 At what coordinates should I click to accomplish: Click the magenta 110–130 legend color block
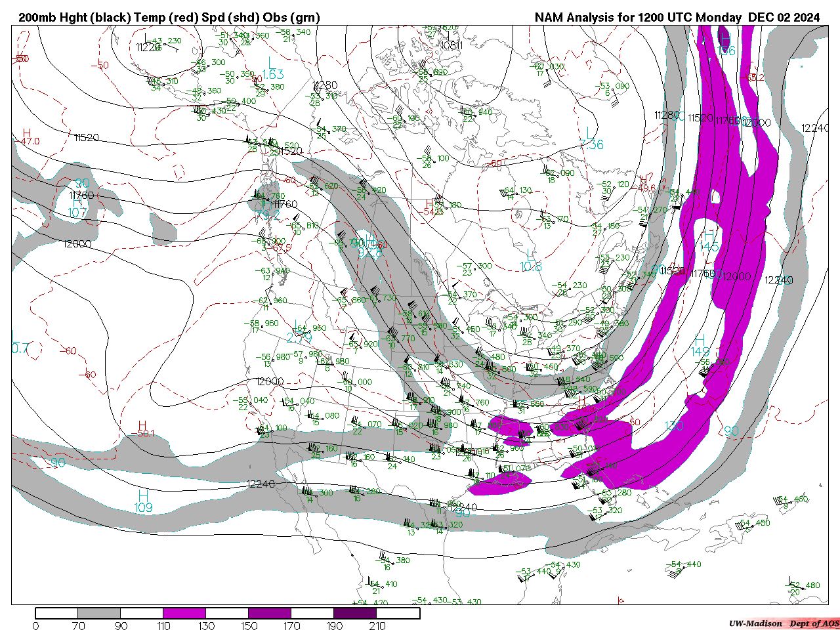(184, 613)
